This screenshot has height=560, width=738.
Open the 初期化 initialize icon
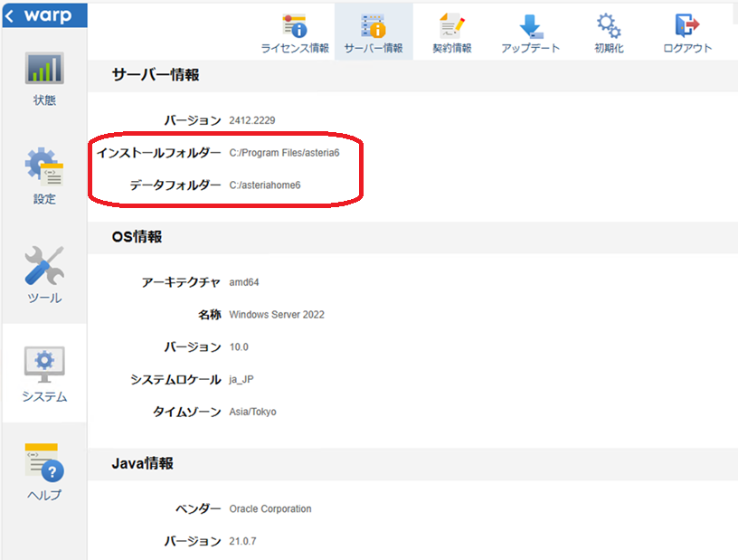[609, 25]
